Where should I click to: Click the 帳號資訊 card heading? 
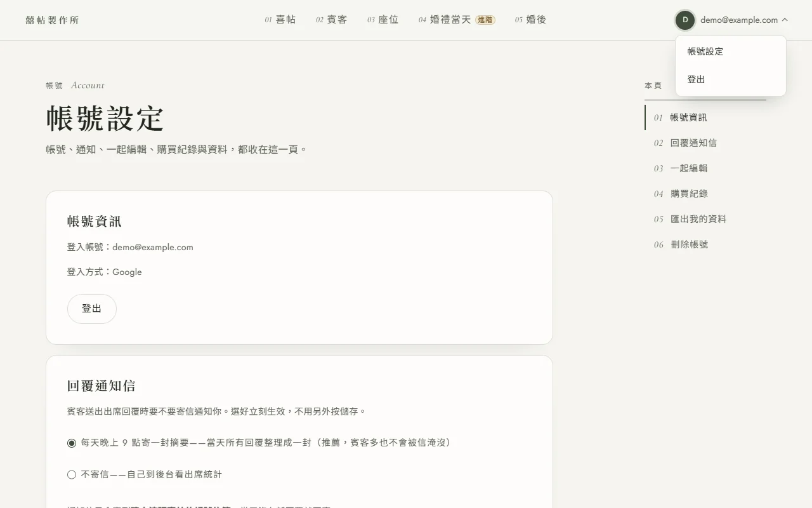(95, 222)
